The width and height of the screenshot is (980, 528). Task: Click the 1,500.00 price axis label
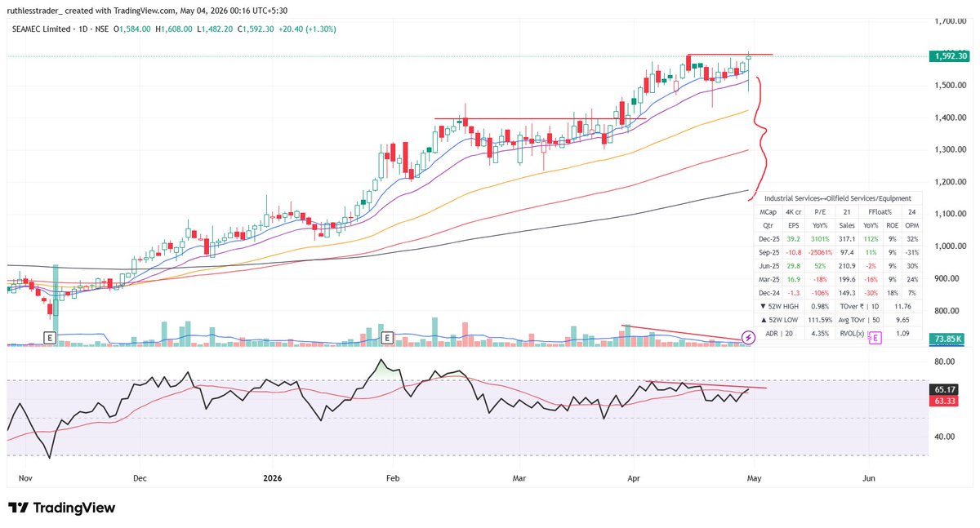[x=949, y=86]
